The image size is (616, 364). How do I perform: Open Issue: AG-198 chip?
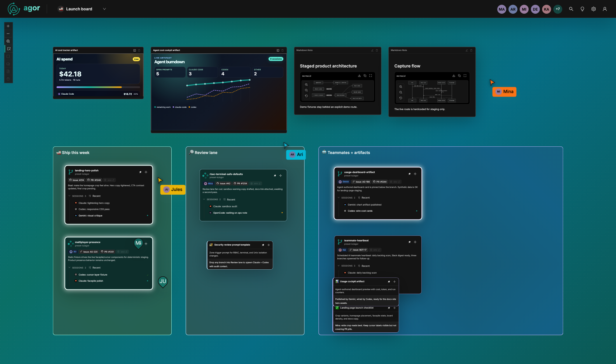(x=361, y=182)
